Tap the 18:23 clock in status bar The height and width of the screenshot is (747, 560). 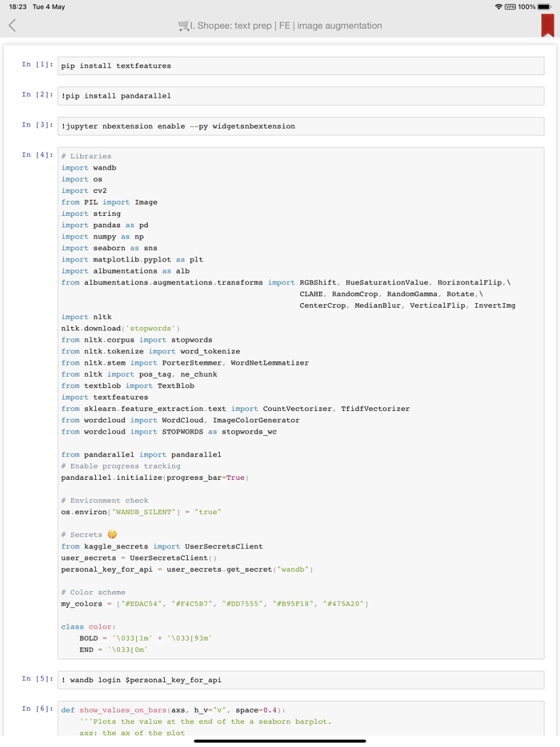(14, 6)
